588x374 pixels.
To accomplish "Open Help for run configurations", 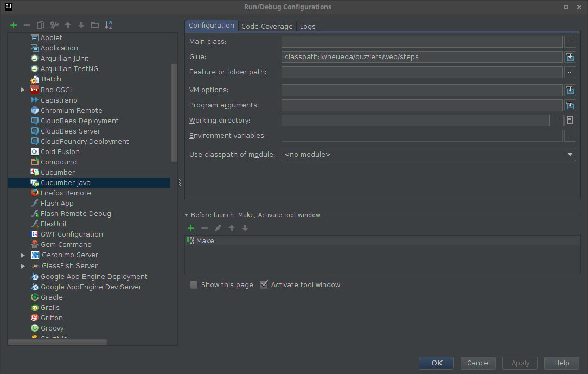I will 561,363.
